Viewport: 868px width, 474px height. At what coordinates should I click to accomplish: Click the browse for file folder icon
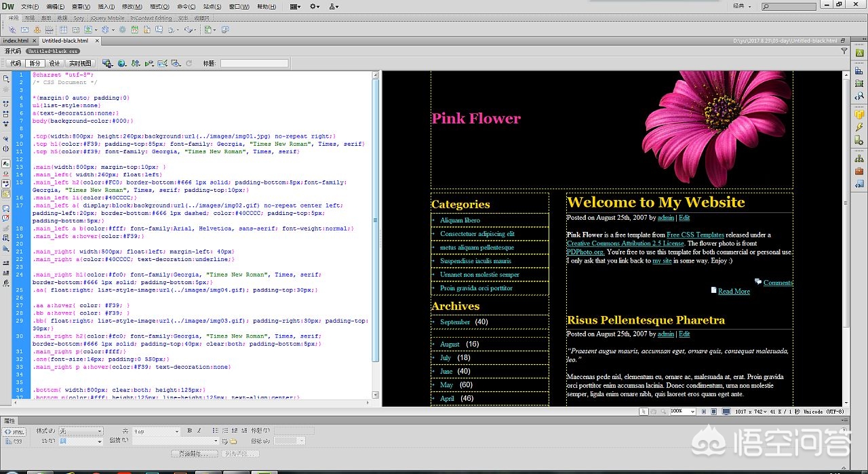(233, 441)
